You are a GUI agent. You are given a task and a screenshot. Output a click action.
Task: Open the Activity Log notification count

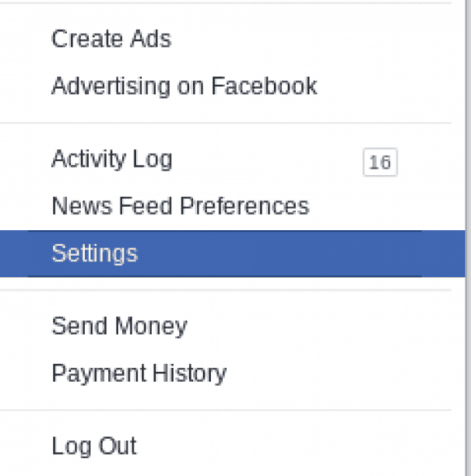[x=379, y=163]
